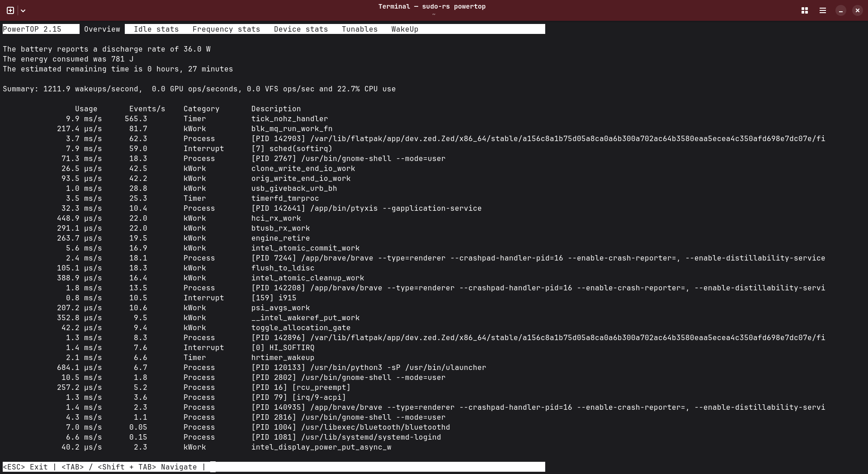868x474 pixels.
Task: Select the PID 142896 Zed process row
Action: (x=446, y=337)
